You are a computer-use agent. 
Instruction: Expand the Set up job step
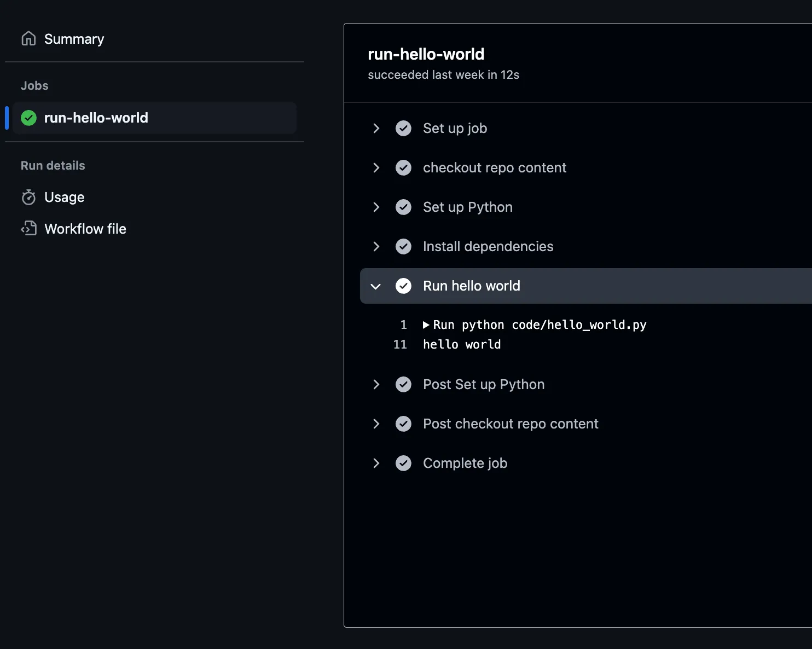[x=376, y=129]
